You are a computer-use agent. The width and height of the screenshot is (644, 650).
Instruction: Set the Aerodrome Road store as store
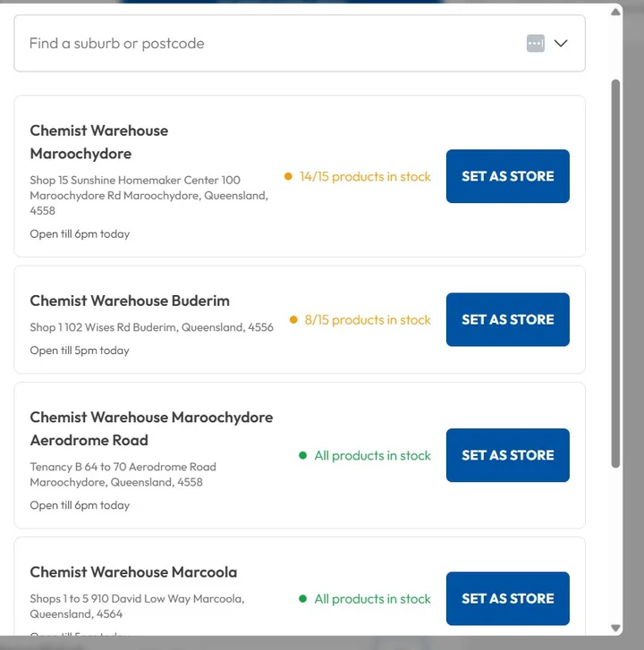[x=507, y=455]
